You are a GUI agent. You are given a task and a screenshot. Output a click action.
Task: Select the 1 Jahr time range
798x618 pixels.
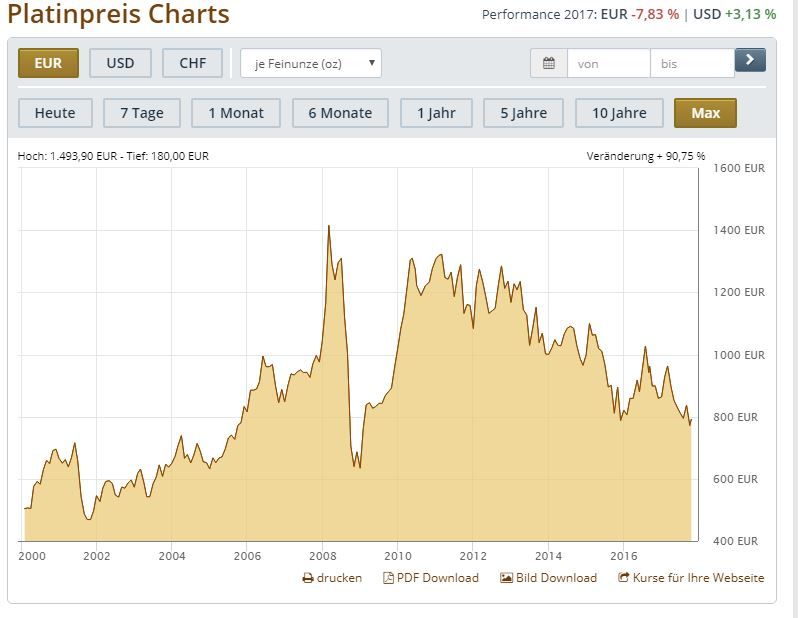click(436, 113)
